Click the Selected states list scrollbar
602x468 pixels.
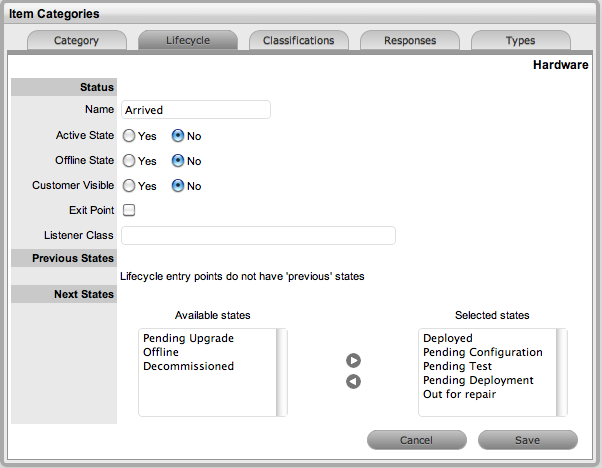[x=562, y=372]
